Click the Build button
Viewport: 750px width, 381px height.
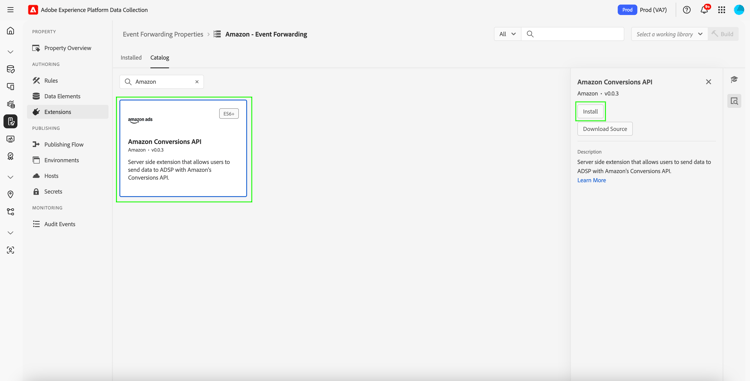tap(723, 34)
